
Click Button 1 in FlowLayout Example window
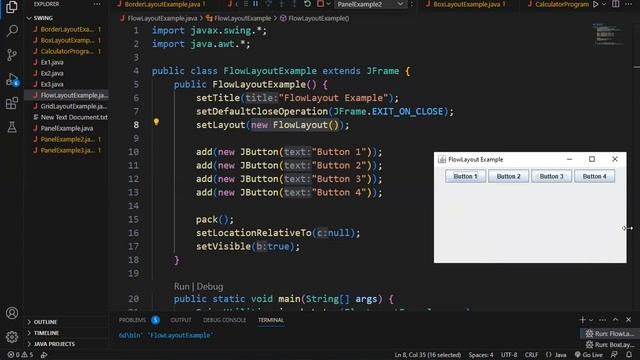pos(465,176)
